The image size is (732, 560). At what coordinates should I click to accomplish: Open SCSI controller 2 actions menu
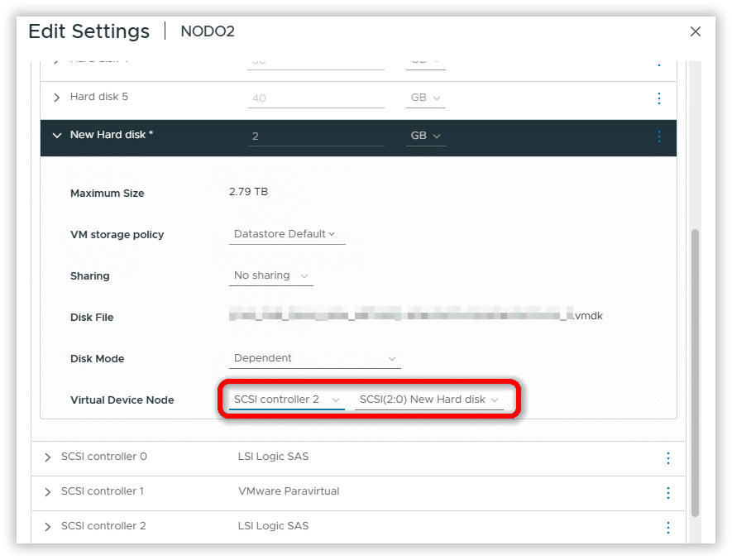(667, 527)
